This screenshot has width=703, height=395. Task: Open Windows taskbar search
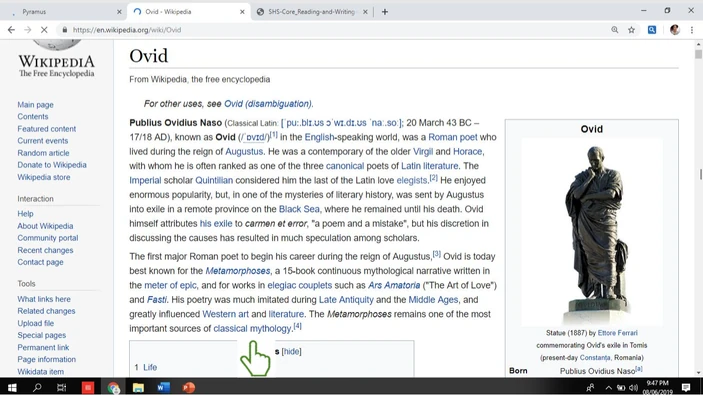point(37,387)
